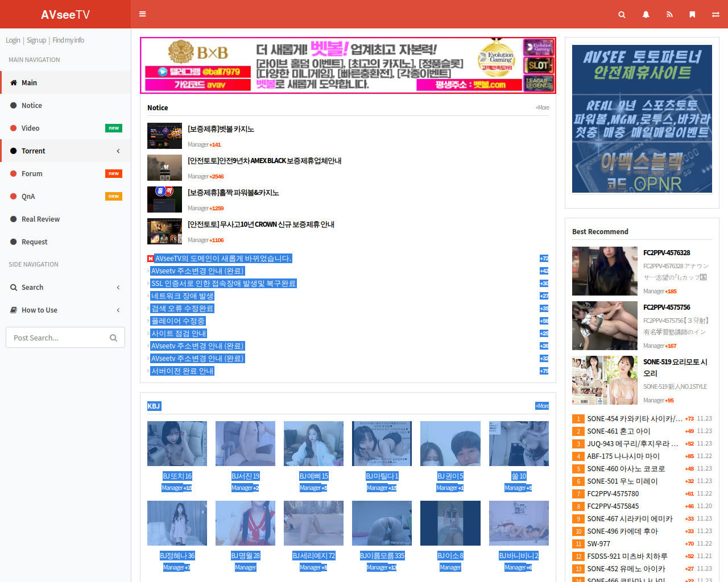Open the Forum menu item
The width and height of the screenshot is (728, 582).
click(65, 173)
